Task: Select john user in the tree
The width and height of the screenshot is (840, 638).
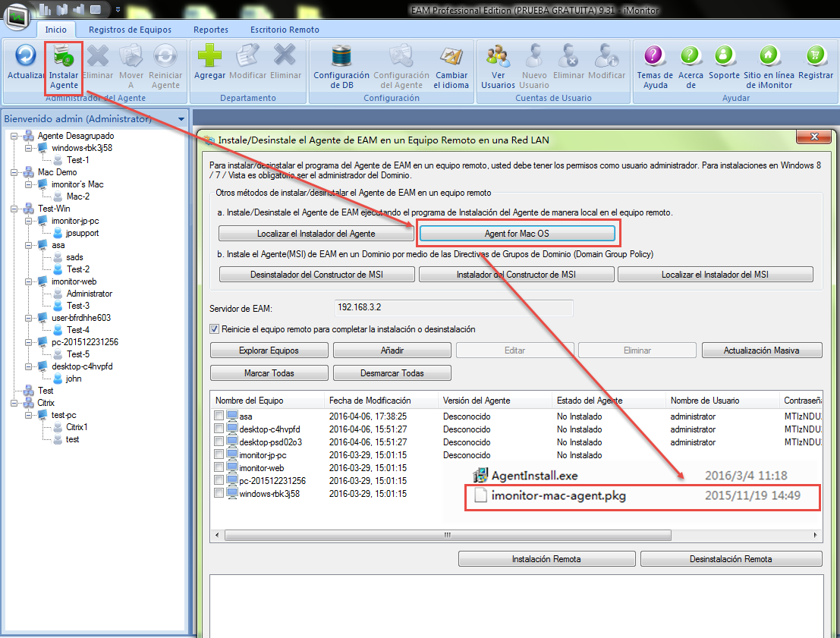Action: click(74, 379)
